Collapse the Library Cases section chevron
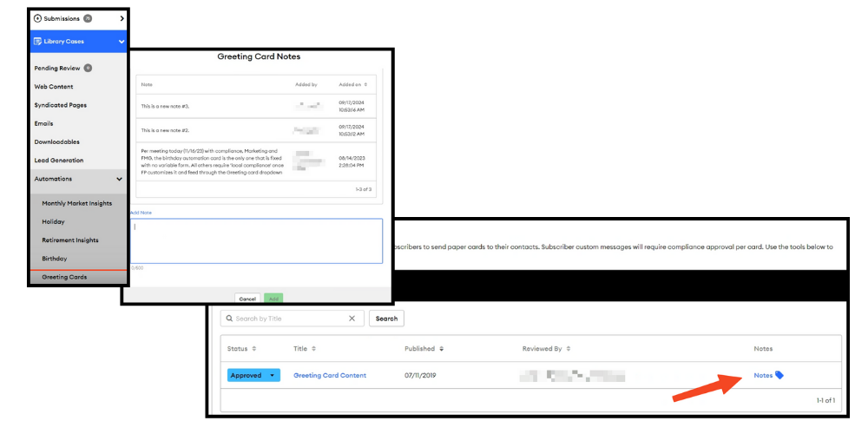868x434 pixels. point(121,42)
